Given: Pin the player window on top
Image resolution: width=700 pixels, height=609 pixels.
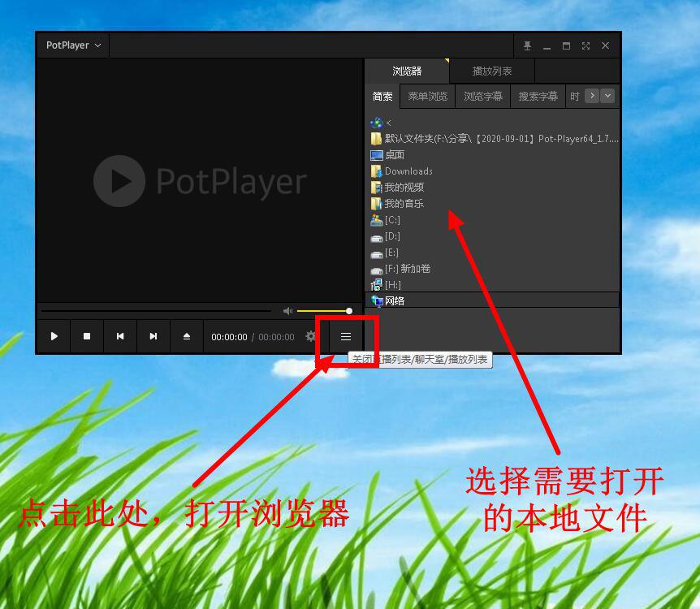Looking at the screenshot, I should 527,45.
